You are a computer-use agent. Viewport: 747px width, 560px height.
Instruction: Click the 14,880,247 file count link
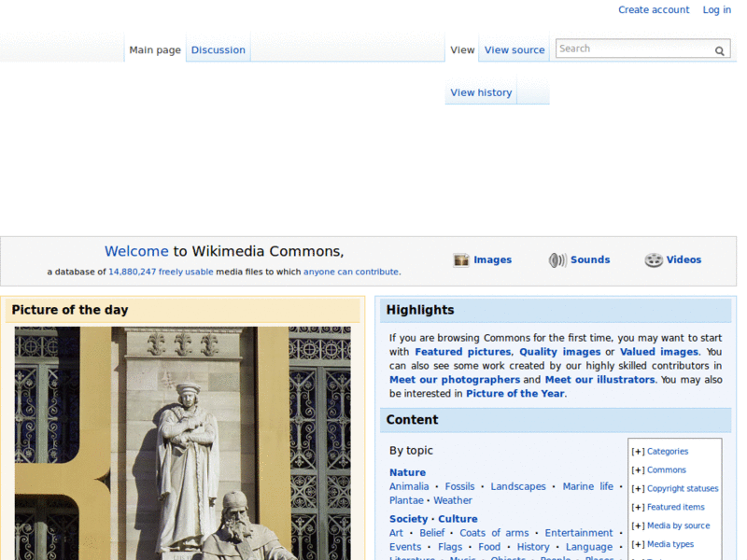tap(132, 272)
